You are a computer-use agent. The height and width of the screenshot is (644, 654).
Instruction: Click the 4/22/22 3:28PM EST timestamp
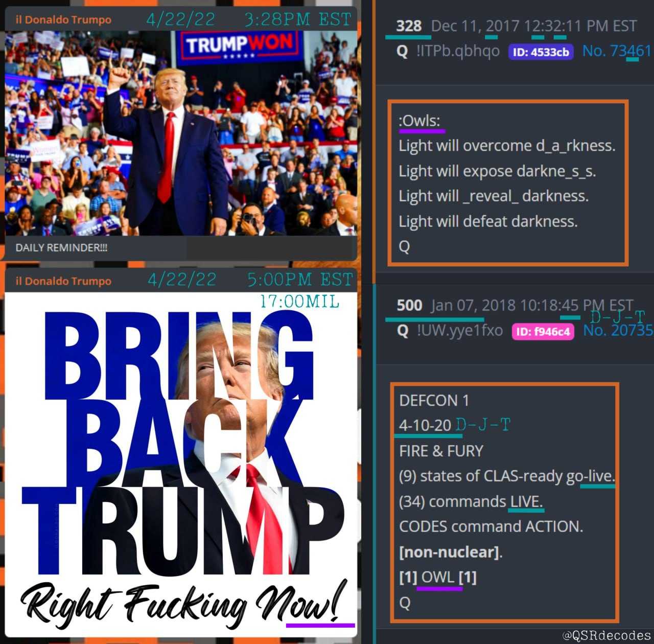pos(248,19)
